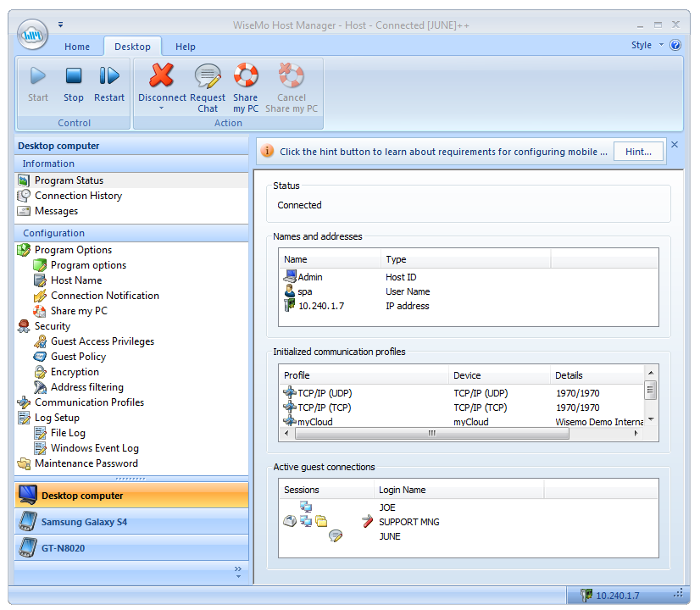Screen dimensions: 700x610
Task: Click the Device column header
Action: click(499, 375)
